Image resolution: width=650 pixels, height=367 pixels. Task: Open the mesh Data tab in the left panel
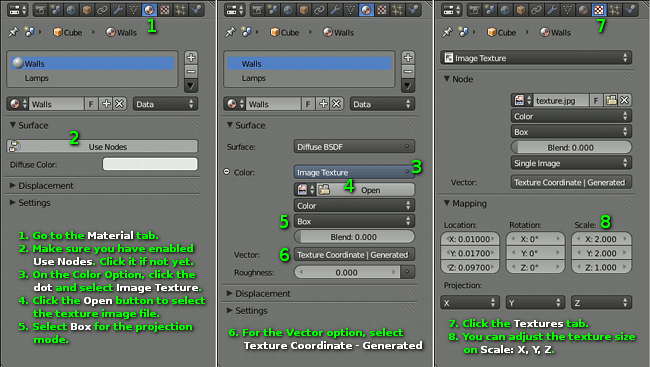click(x=133, y=10)
